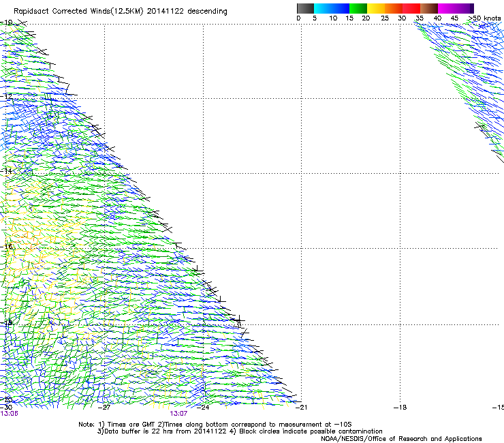
Task: Click the purple time label '13:06'
Action: click(x=9, y=414)
